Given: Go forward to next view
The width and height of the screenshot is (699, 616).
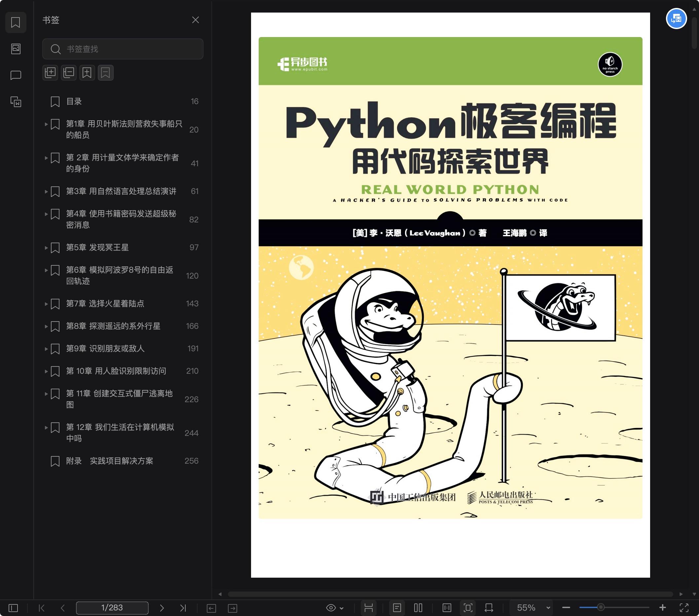Looking at the screenshot, I should (x=233, y=608).
